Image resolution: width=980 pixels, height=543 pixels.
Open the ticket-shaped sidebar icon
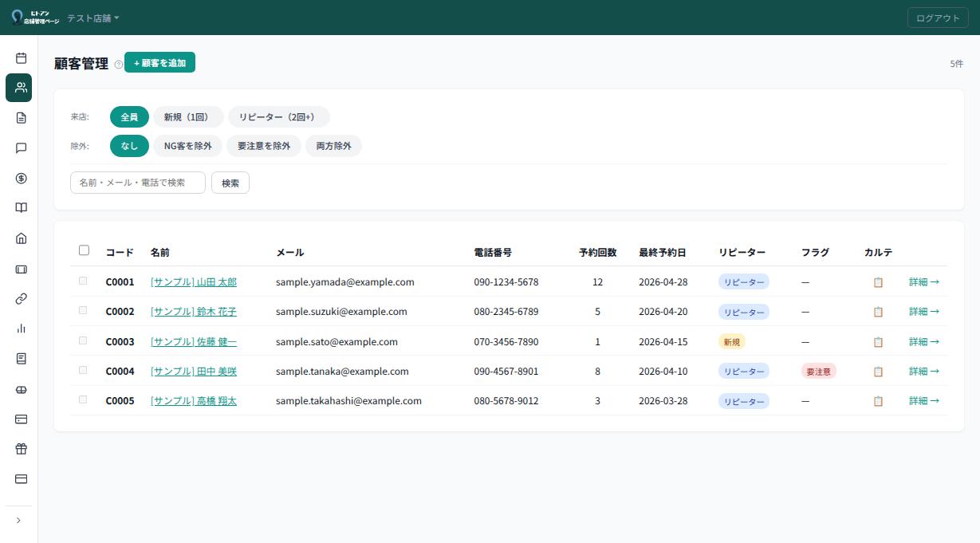(22, 269)
